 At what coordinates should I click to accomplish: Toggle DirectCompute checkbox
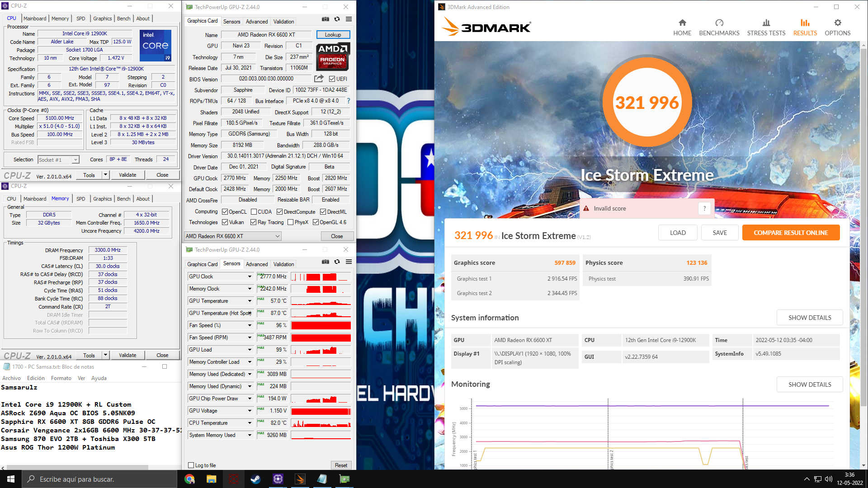279,211
